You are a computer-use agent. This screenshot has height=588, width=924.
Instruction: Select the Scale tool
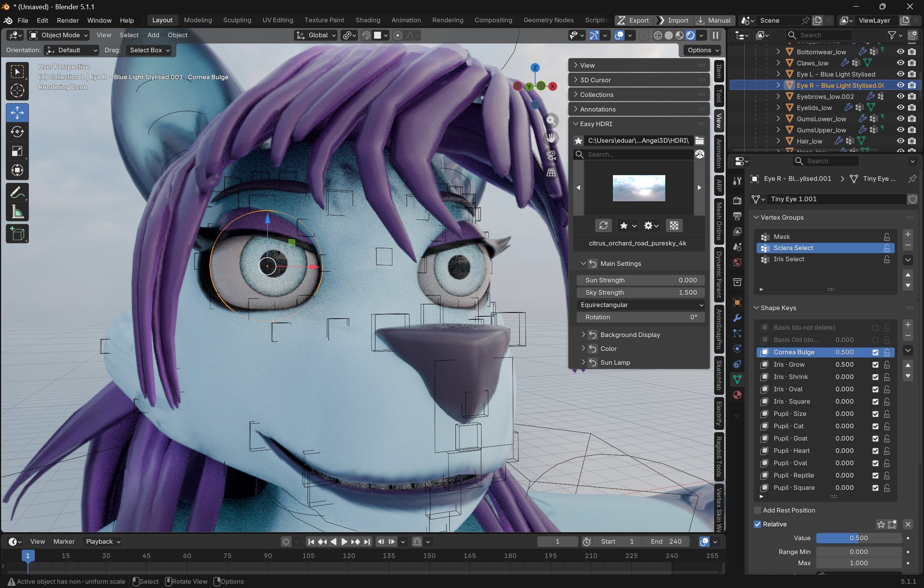click(x=17, y=151)
